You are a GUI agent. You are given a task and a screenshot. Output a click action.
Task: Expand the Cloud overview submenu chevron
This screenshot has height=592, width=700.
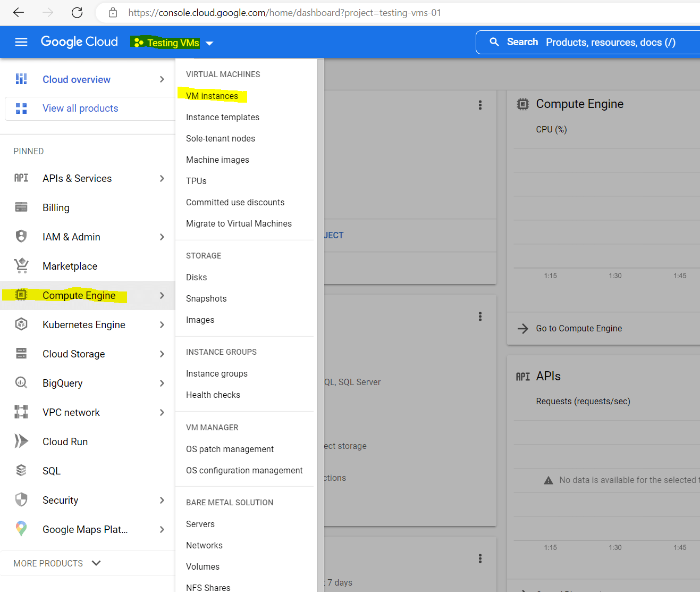162,79
